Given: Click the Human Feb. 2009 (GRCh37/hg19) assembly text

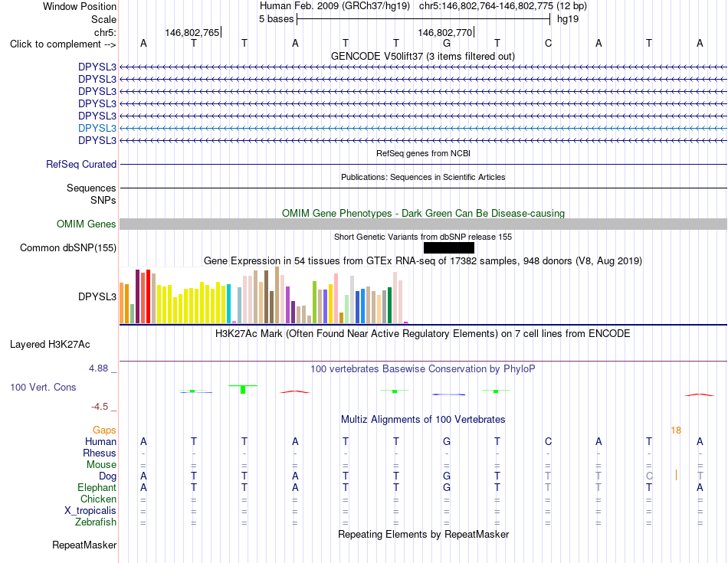Looking at the screenshot, I should 335,6.
